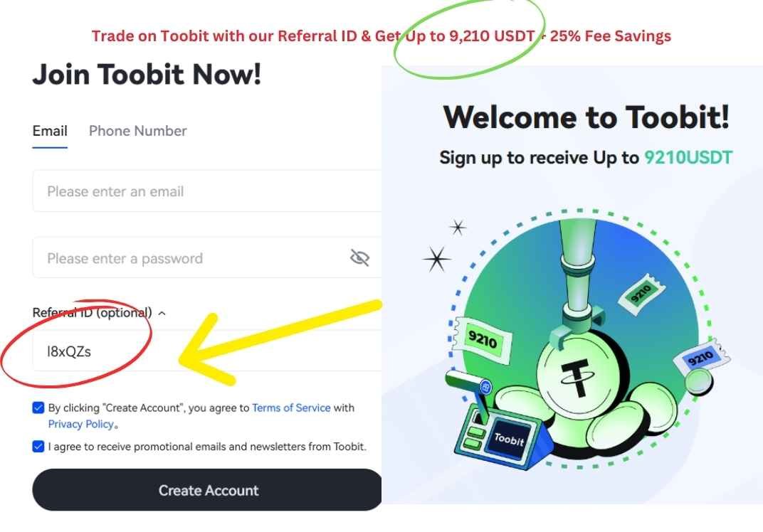Screen dimensions: 763x532
Task: Select the Email tab
Action: point(50,131)
